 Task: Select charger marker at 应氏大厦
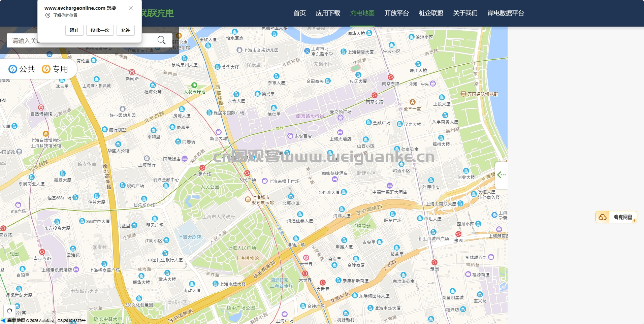click(358, 75)
